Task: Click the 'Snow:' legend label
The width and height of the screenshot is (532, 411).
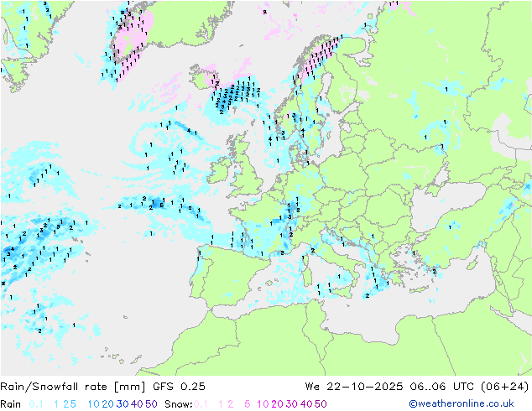Action: [x=179, y=404]
